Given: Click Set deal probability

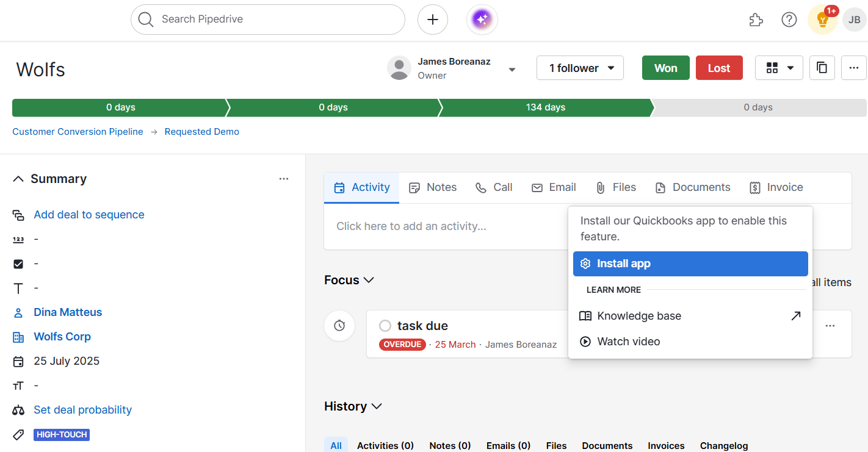Looking at the screenshot, I should pyautogui.click(x=83, y=410).
